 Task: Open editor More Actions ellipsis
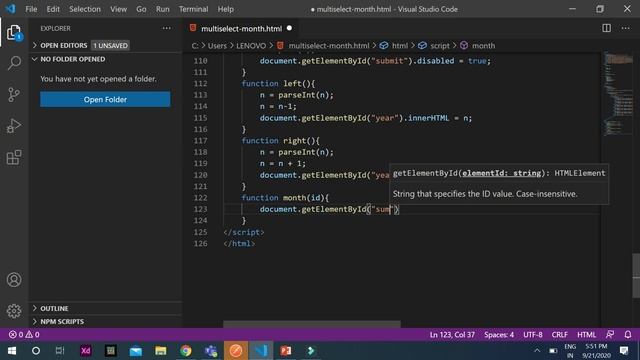[x=625, y=28]
